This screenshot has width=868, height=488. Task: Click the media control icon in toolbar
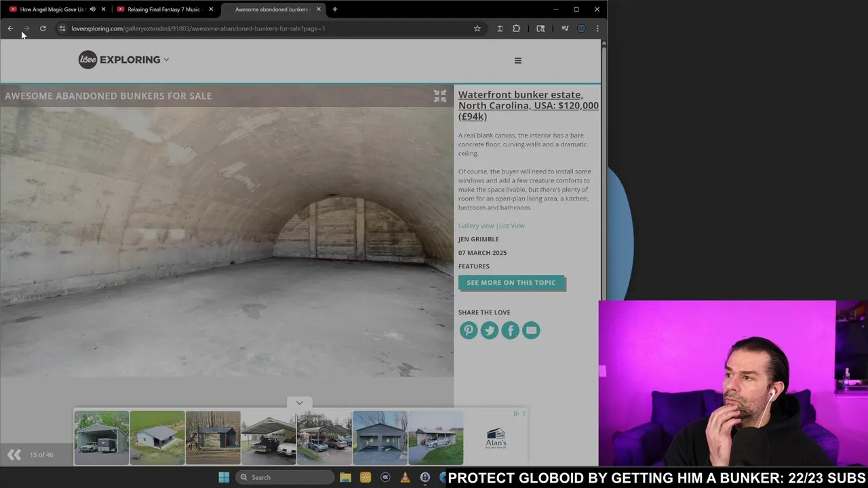(x=565, y=28)
